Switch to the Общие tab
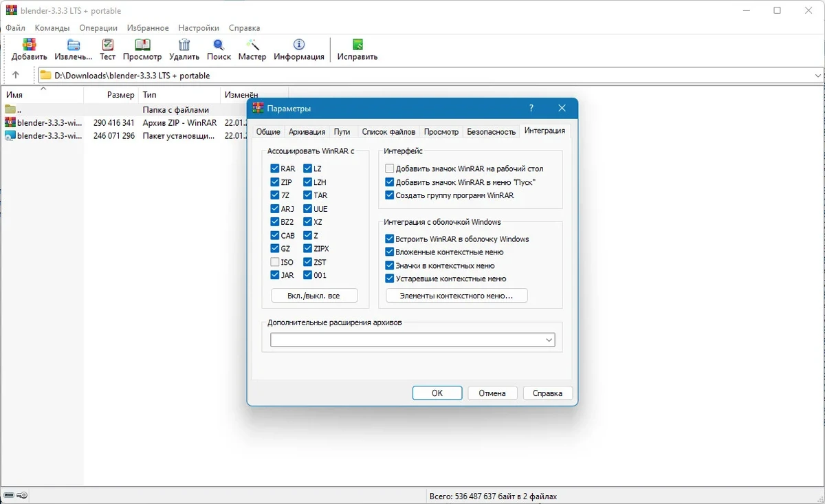 point(268,132)
